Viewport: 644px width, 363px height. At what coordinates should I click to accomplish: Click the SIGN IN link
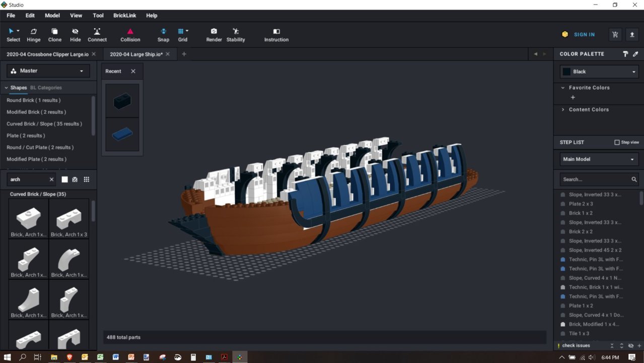[584, 34]
